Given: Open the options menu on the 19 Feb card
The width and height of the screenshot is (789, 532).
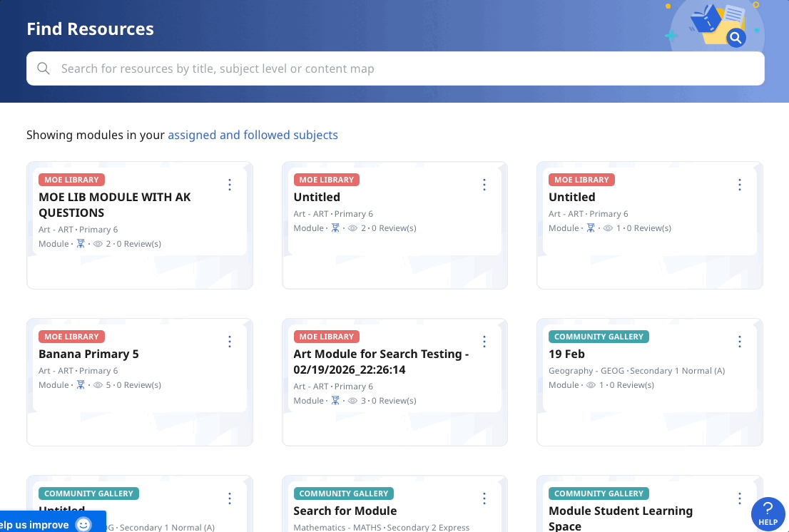Looking at the screenshot, I should pos(740,341).
